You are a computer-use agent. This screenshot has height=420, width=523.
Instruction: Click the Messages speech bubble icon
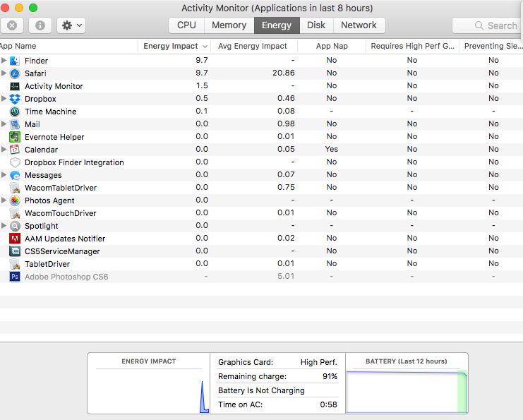(x=15, y=175)
